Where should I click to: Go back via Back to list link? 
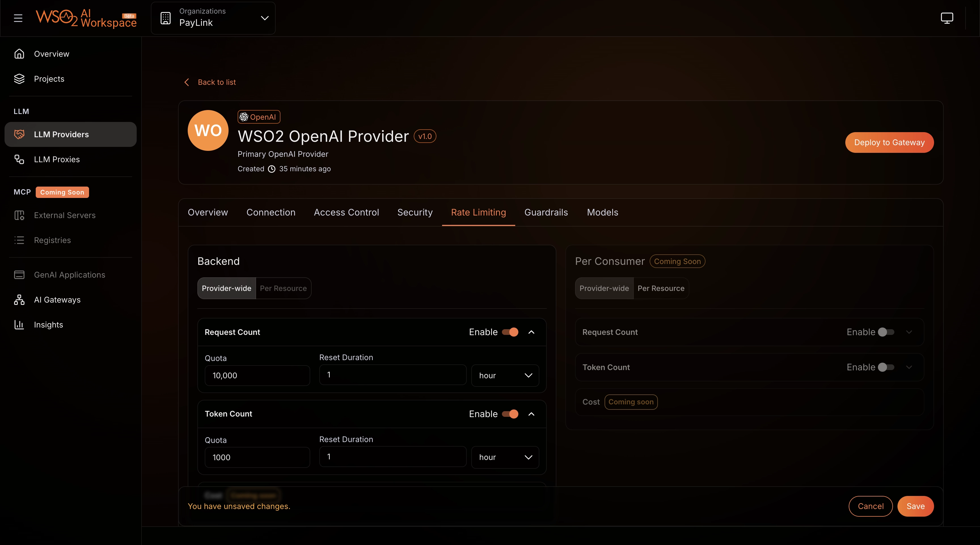click(x=216, y=82)
